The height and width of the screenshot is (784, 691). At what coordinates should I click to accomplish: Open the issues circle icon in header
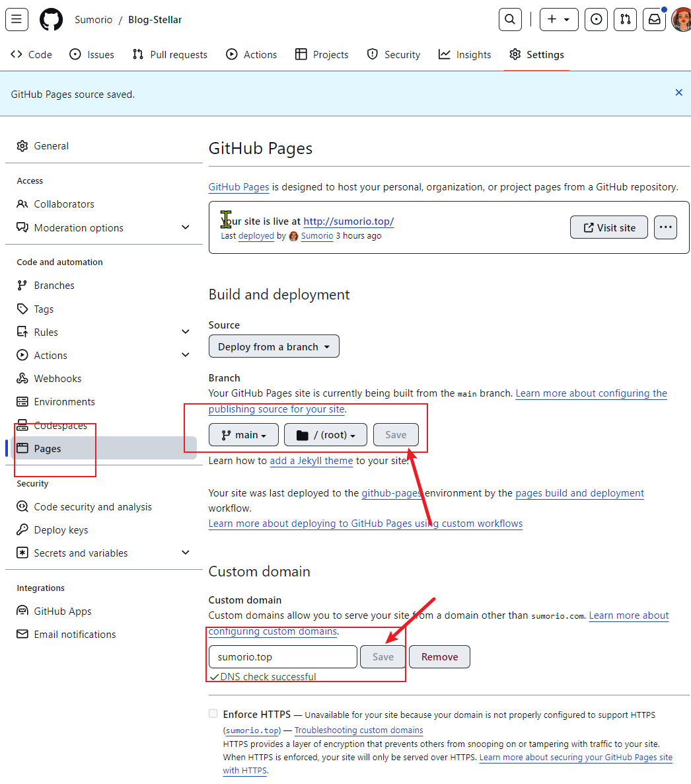(x=596, y=19)
